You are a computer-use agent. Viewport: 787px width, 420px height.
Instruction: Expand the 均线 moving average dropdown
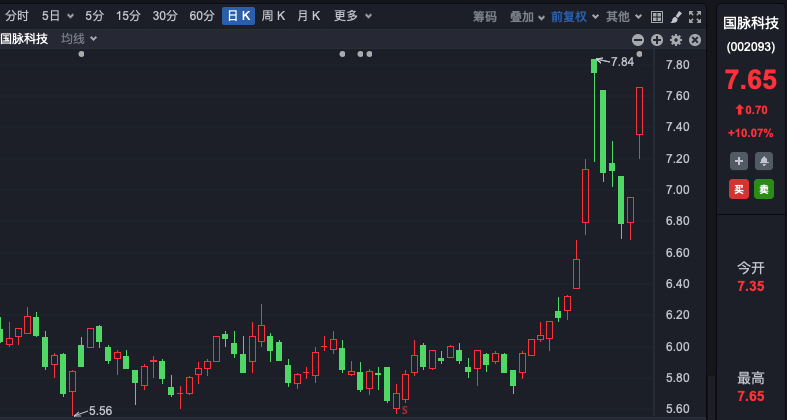tap(79, 39)
